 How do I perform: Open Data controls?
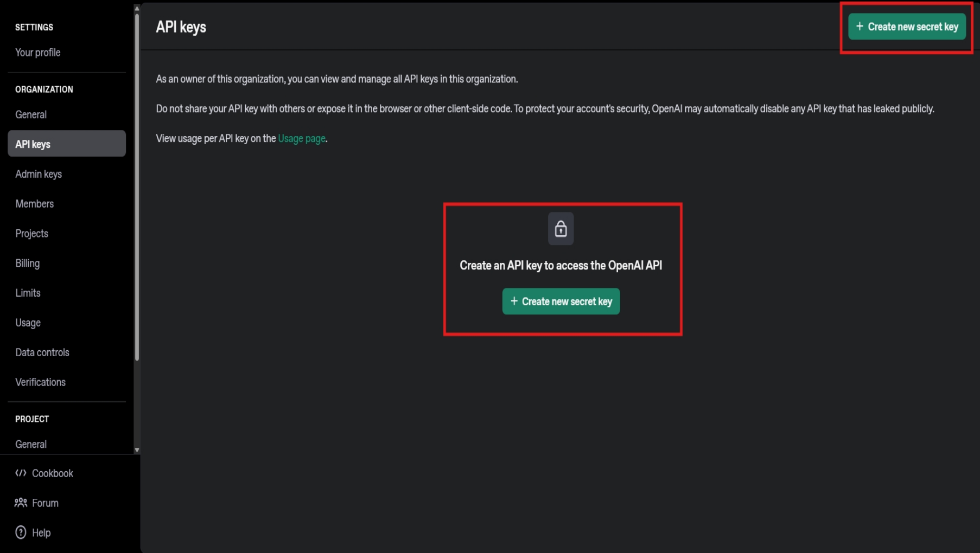point(42,352)
